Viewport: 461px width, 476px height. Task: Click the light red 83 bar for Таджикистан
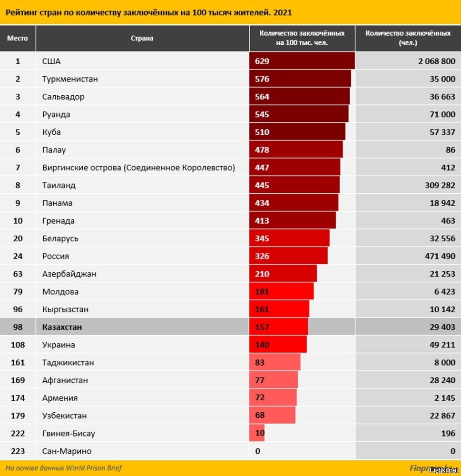point(275,362)
